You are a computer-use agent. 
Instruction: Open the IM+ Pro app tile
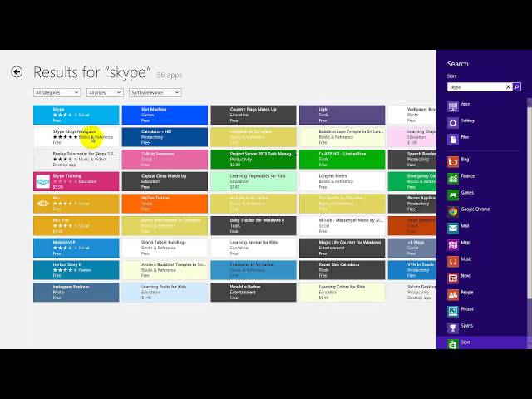[x=76, y=225]
